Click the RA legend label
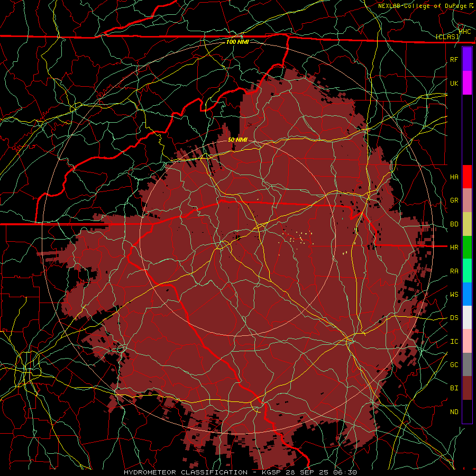 (454, 271)
